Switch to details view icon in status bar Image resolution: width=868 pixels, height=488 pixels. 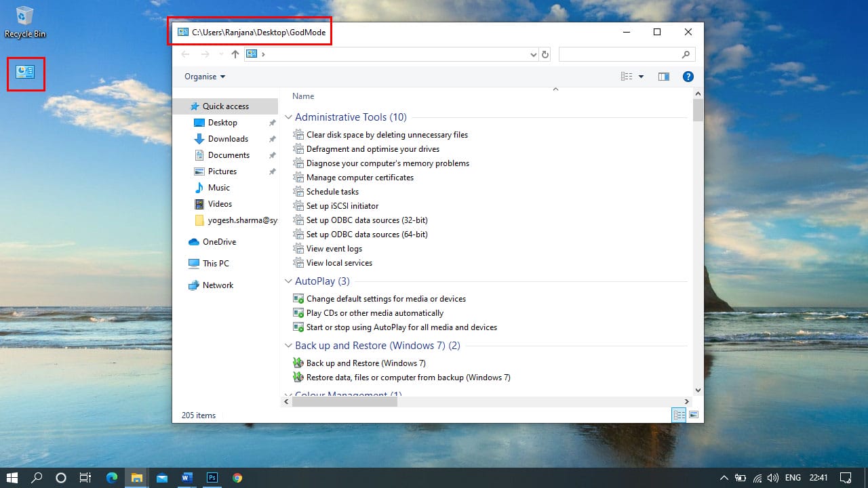tap(679, 415)
